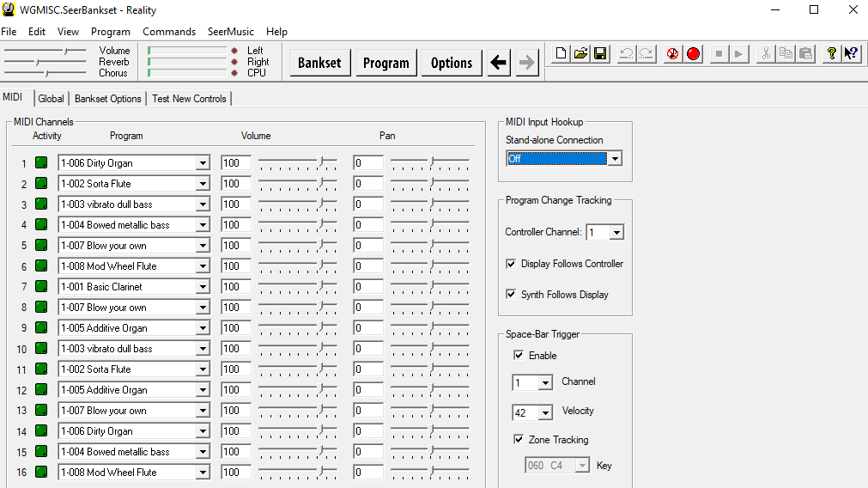Open the SeerMusic menu
Image resolution: width=868 pixels, height=488 pixels.
pos(230,32)
